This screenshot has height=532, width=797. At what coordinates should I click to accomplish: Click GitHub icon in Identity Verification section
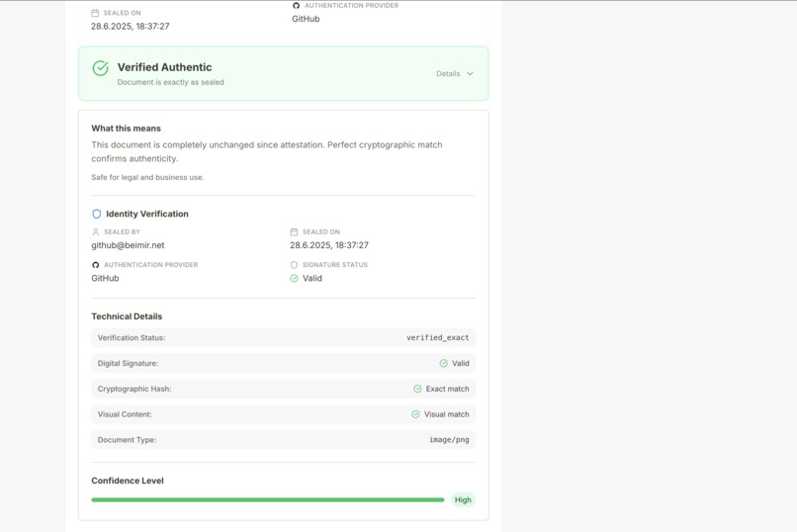pyautogui.click(x=96, y=265)
